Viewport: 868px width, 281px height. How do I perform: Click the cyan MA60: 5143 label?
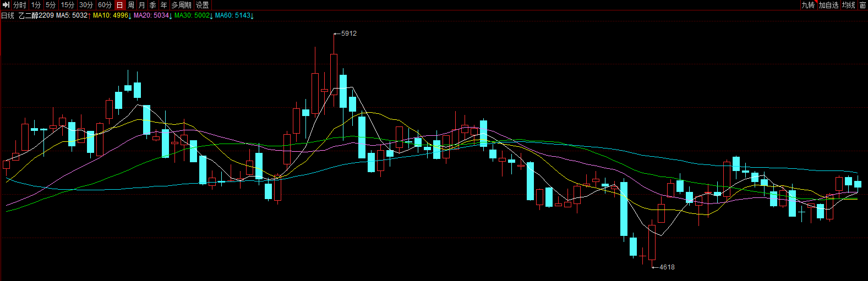(233, 15)
